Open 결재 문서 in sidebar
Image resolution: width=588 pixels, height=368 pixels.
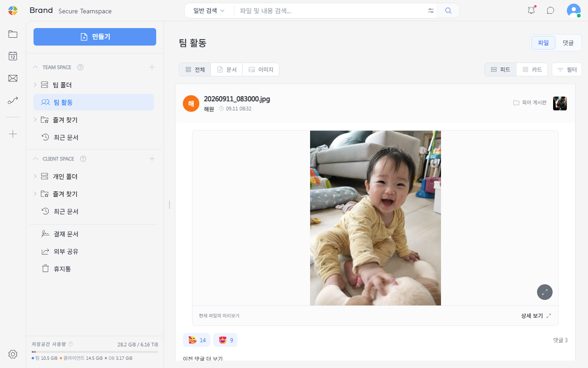(x=94, y=234)
